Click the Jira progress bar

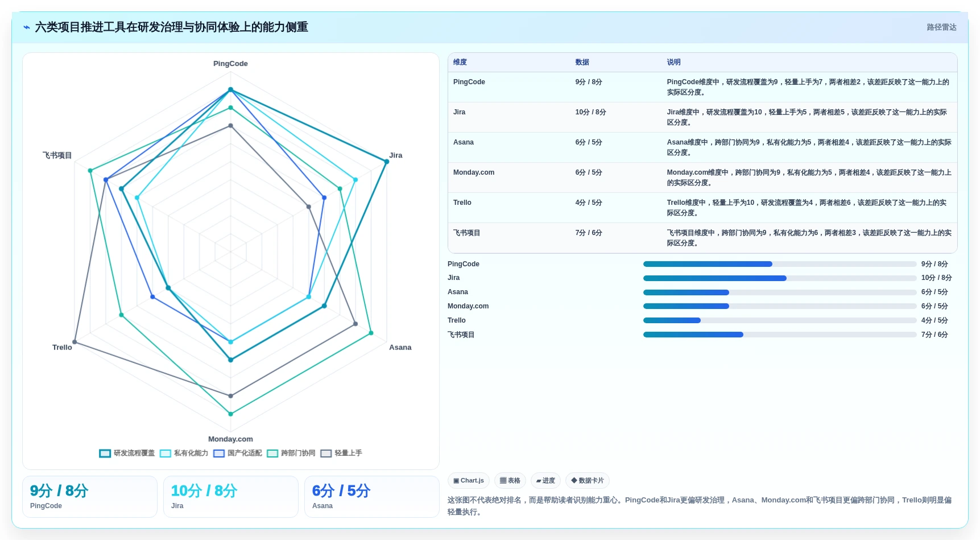pos(780,278)
